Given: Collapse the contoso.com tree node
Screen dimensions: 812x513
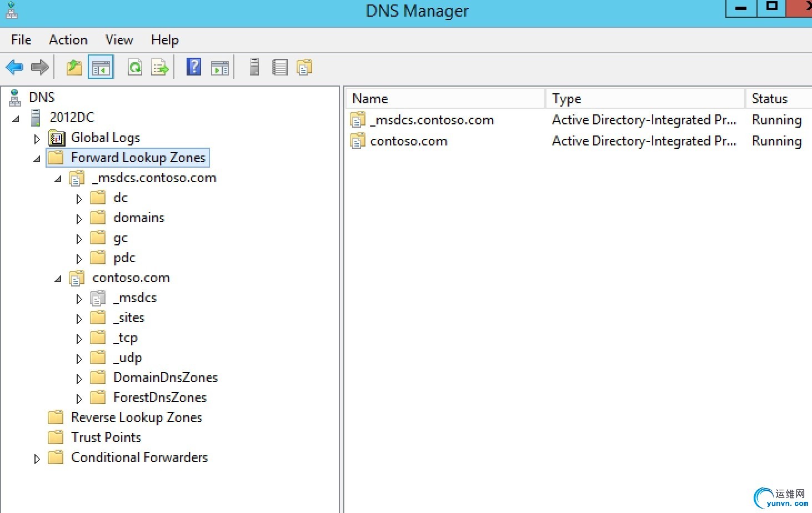Looking at the screenshot, I should pos(58,279).
